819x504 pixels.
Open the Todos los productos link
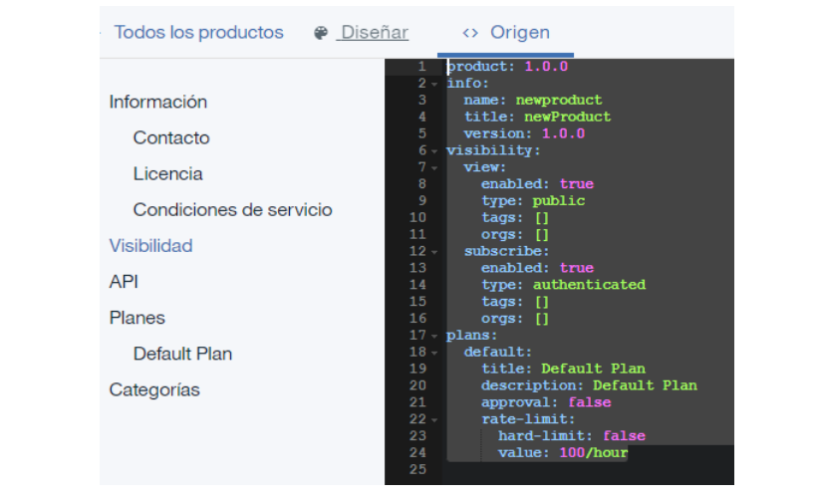pyautogui.click(x=198, y=33)
